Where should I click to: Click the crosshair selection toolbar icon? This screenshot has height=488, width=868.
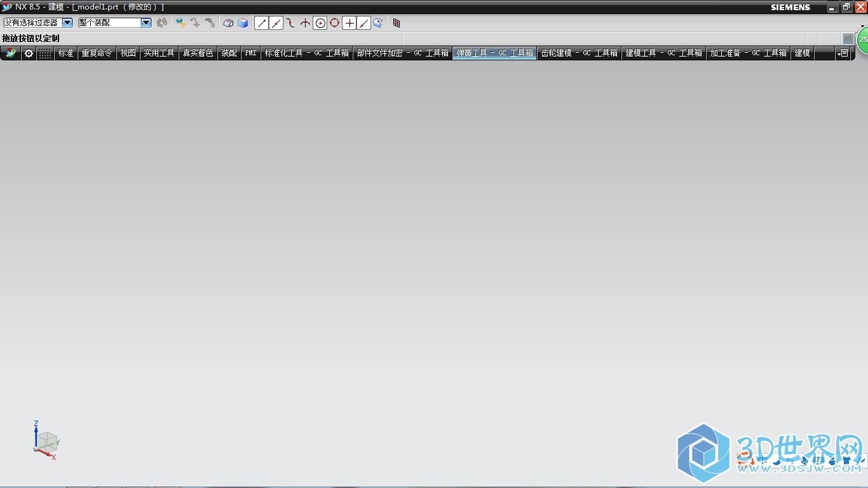(195, 23)
